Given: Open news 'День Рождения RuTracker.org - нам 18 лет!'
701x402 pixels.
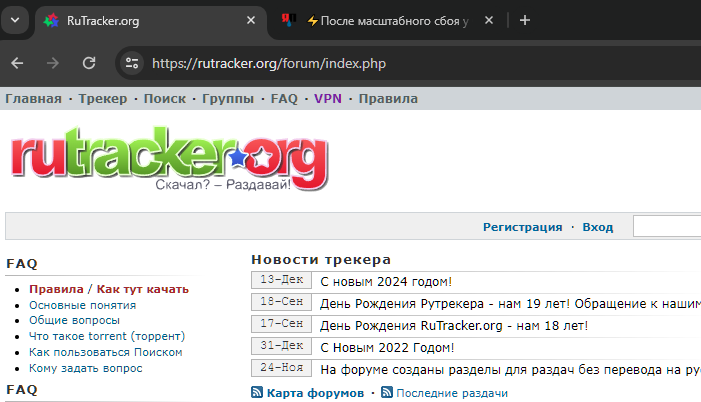Looking at the screenshot, I should (x=454, y=326).
